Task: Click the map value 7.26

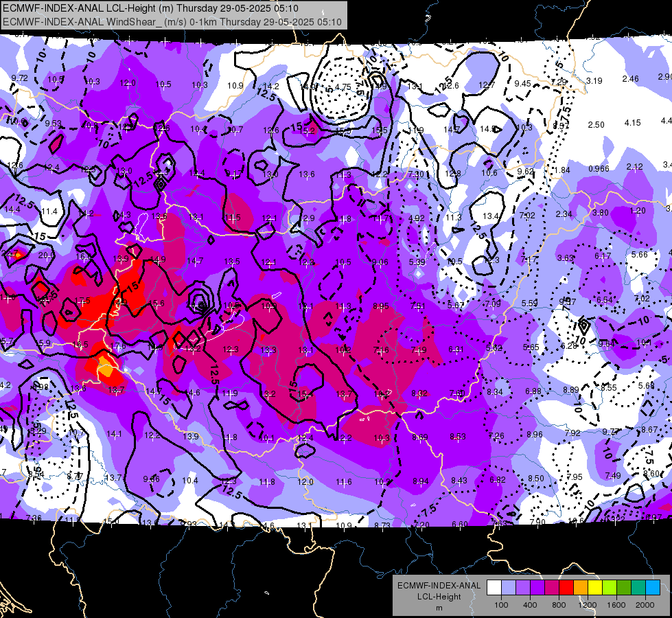Action: 496,435
